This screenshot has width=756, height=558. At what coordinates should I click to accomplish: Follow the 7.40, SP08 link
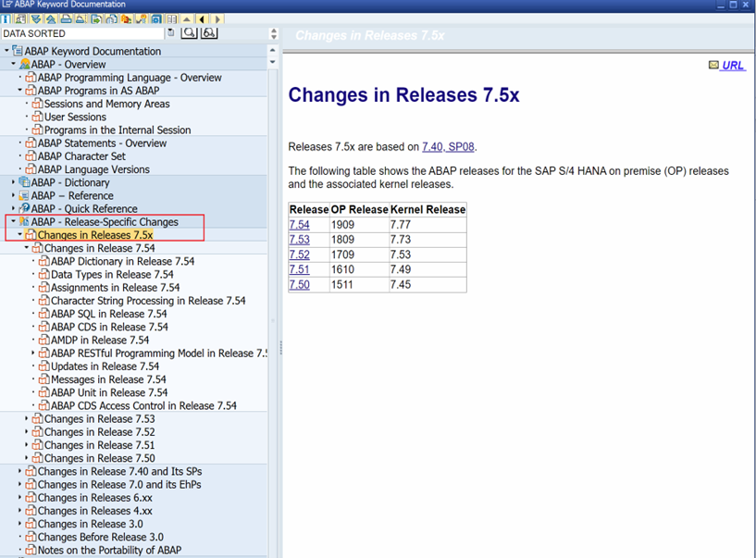(x=448, y=146)
